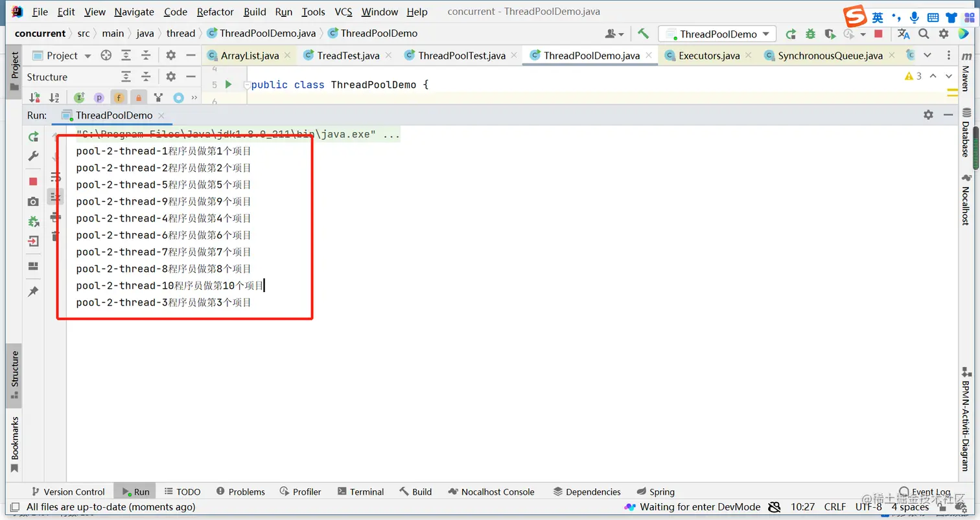Click the Select Opened File target icon
The image size is (980, 520).
106,56
